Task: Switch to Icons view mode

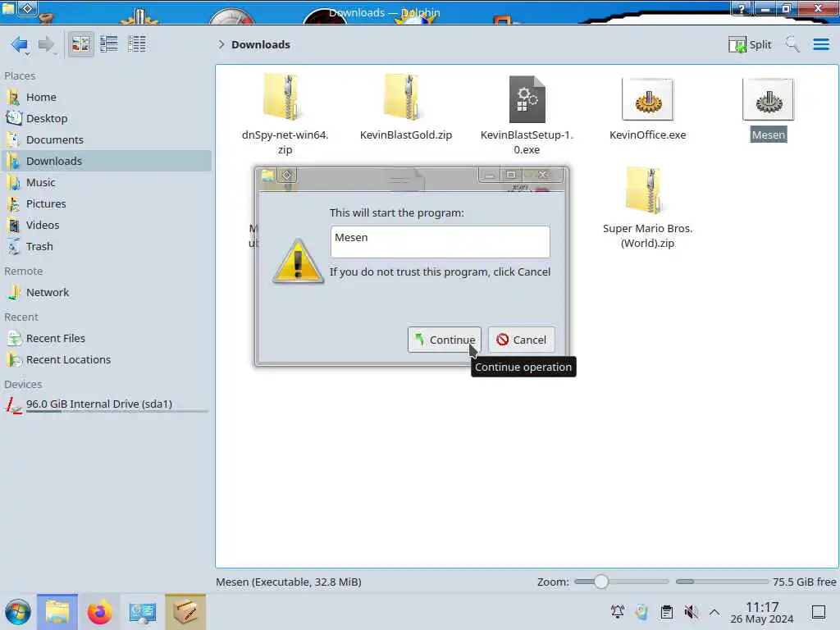Action: click(x=81, y=44)
